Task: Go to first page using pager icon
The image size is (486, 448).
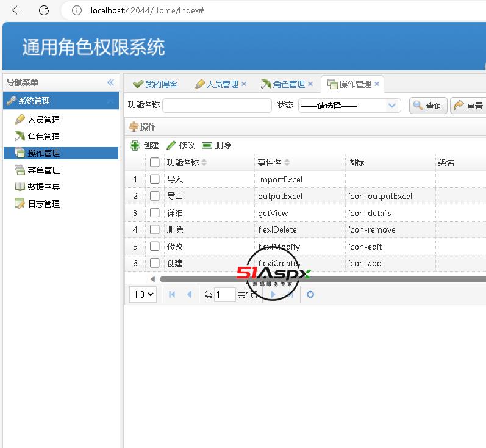Action: (172, 294)
